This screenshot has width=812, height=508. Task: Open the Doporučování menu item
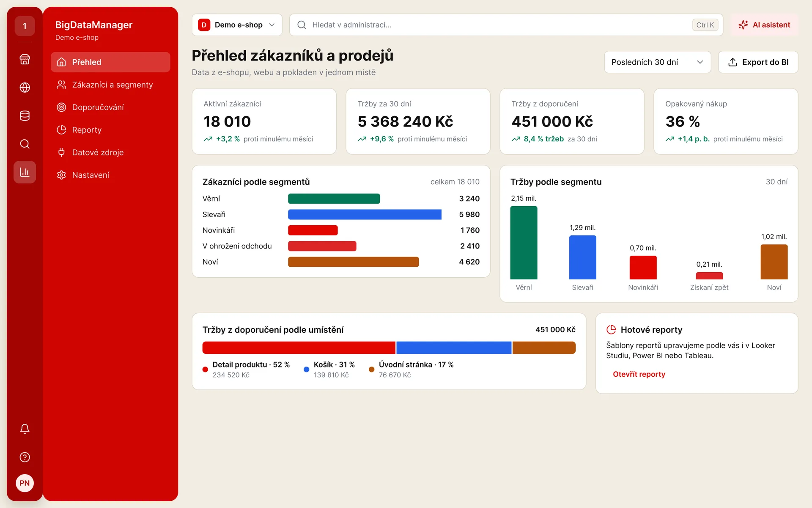point(110,107)
